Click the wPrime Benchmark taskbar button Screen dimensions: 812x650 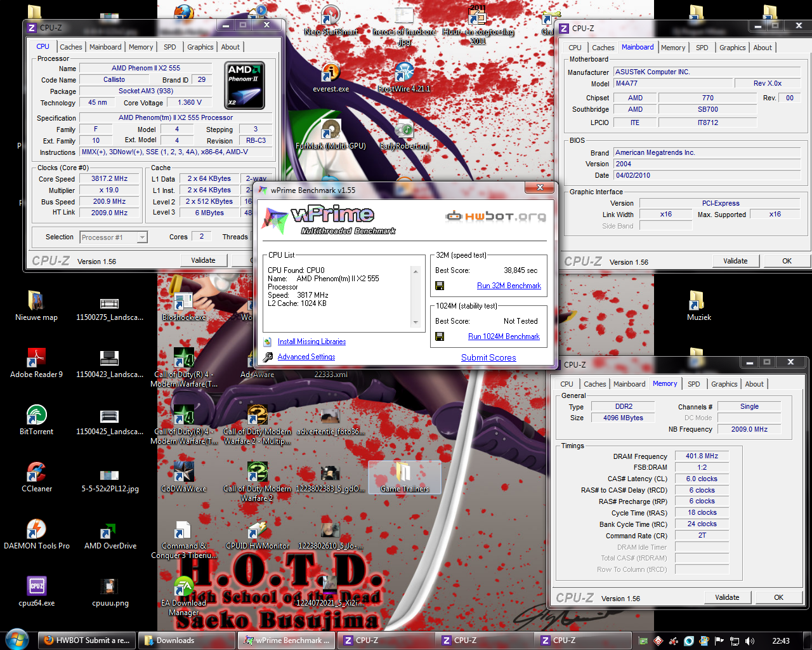287,640
